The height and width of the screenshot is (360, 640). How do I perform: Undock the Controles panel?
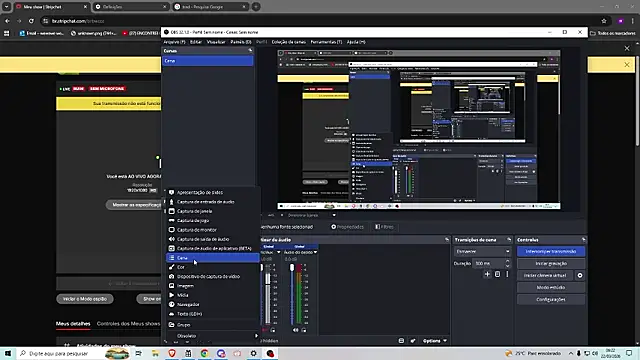[x=583, y=240]
